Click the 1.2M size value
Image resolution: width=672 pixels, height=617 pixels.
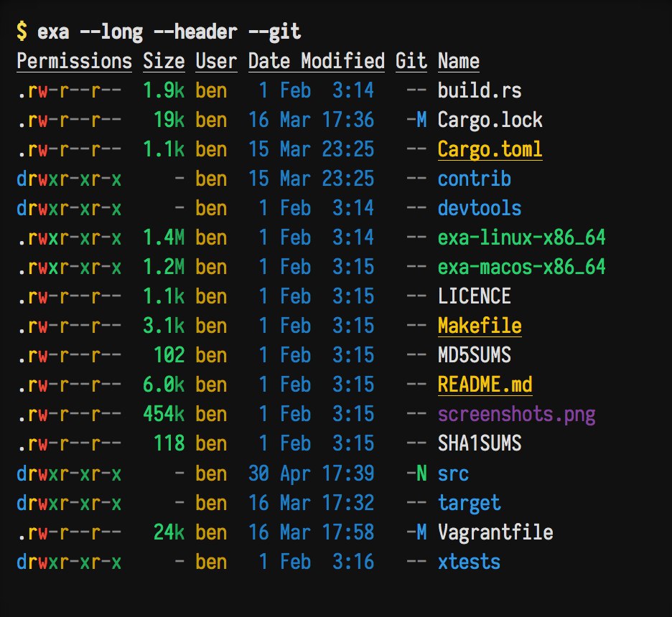[164, 267]
